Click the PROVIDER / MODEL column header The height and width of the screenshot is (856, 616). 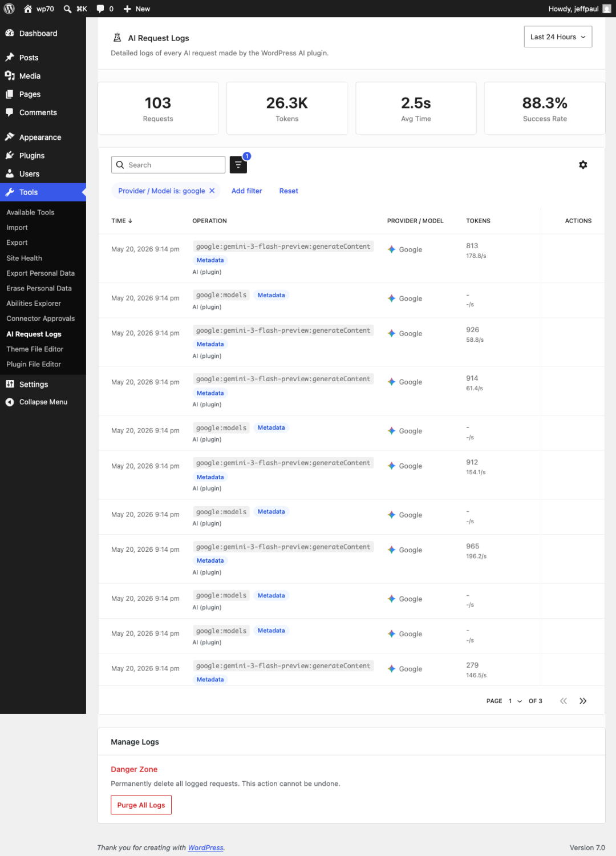(415, 221)
